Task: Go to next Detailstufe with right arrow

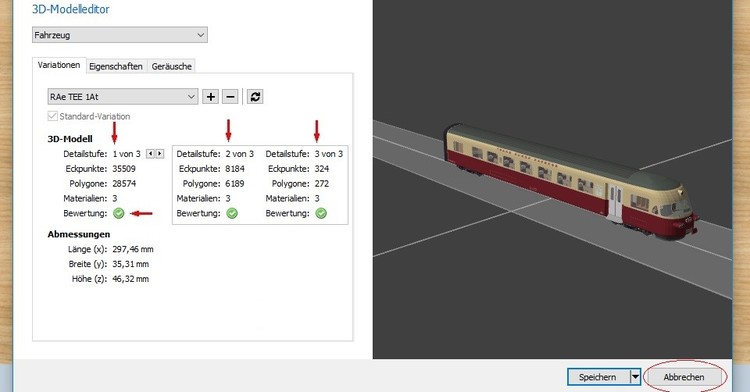Action: click(159, 153)
